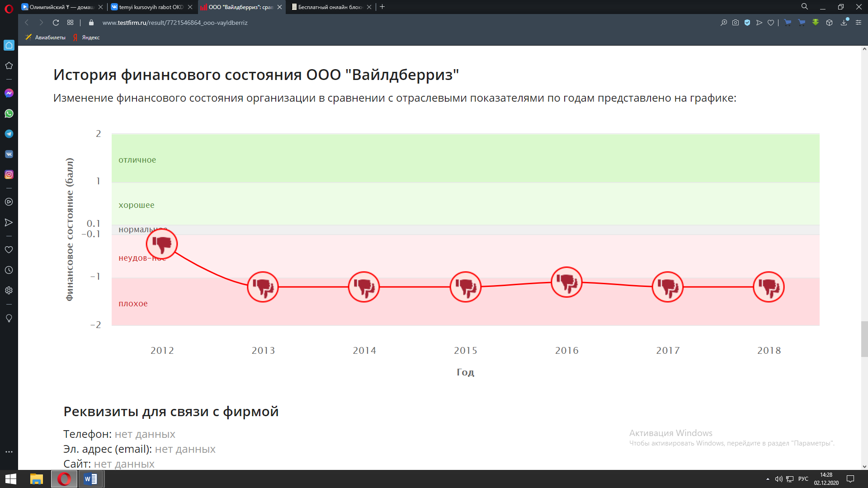Click the 2014 thumbs-down chart marker

point(364,287)
